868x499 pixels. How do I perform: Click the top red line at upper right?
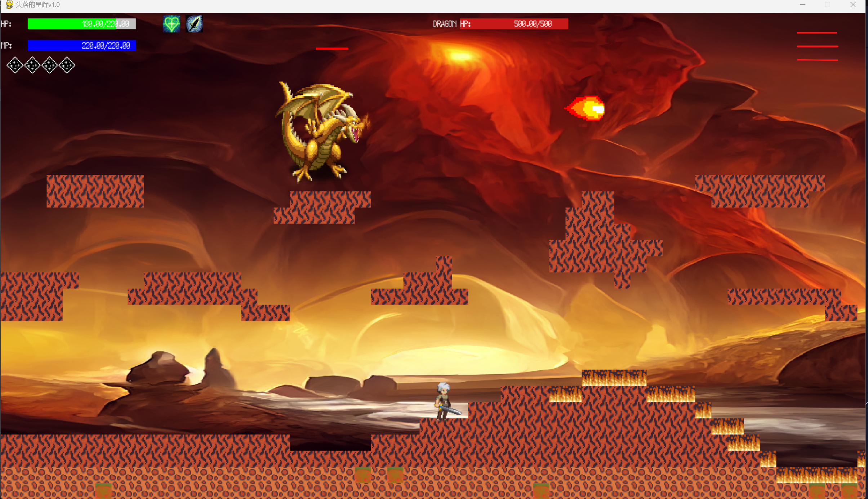click(x=816, y=33)
